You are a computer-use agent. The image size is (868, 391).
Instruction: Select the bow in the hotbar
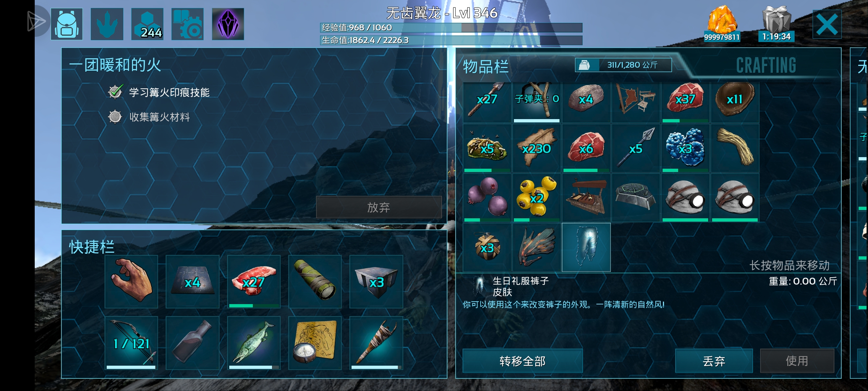[131, 343]
